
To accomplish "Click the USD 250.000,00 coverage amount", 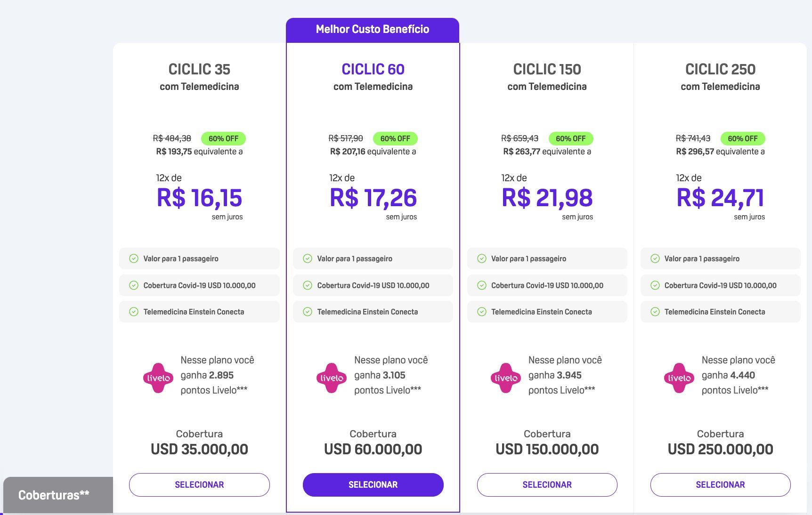I will (x=721, y=449).
